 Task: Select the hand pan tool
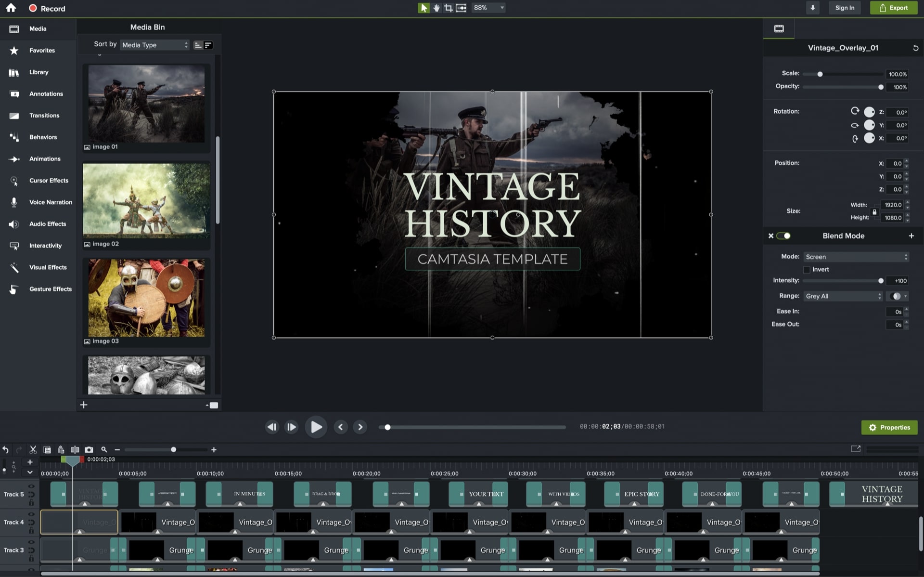coord(436,8)
